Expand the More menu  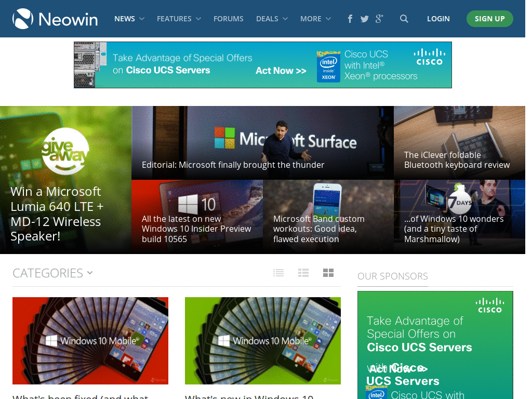pyautogui.click(x=315, y=19)
